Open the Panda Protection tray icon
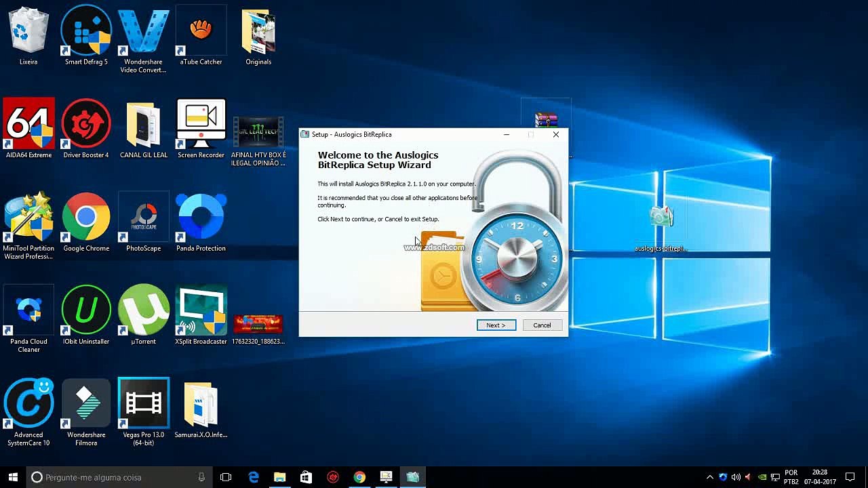Screen dimensions: 868x488 tap(723, 477)
